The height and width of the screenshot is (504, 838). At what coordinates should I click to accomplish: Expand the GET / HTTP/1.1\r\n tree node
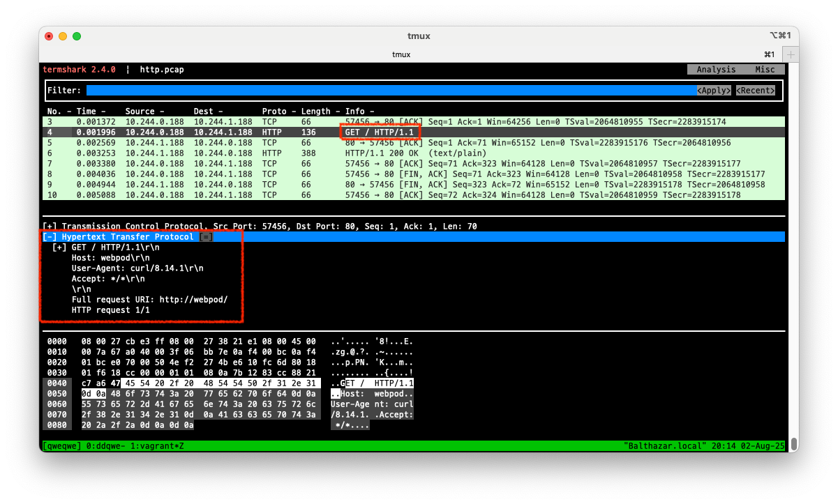pyautogui.click(x=59, y=247)
